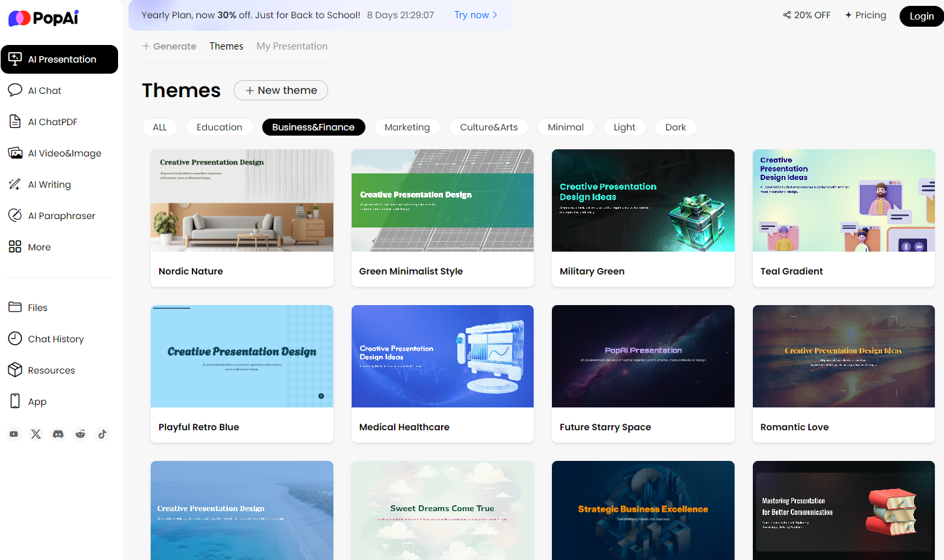Enable the Dark theme filter
Viewport: 944px width, 560px height.
coord(675,127)
